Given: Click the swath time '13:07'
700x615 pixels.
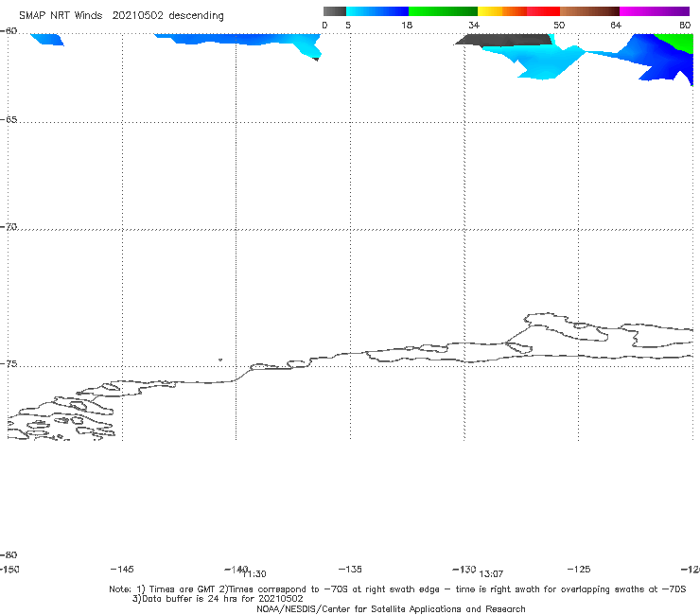Looking at the screenshot, I should click(491, 574).
